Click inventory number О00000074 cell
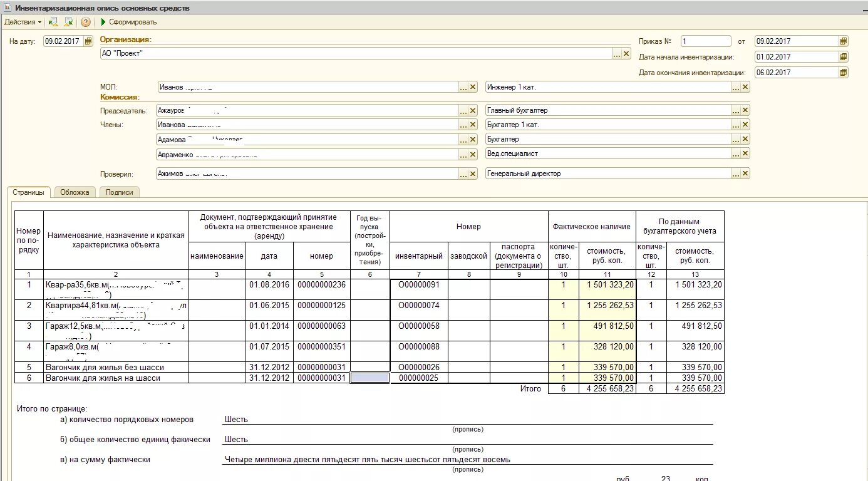This screenshot has height=481, width=868. pyautogui.click(x=419, y=310)
